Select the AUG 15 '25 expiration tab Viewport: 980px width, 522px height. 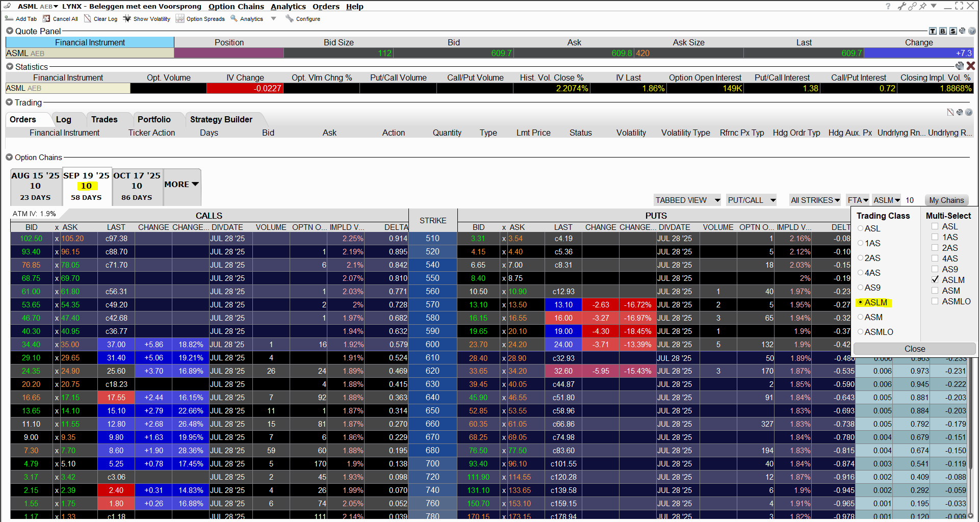36,186
